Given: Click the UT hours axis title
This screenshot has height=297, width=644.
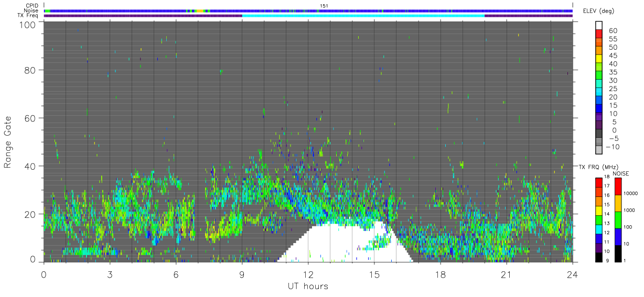Looking at the screenshot, I should point(307,287).
